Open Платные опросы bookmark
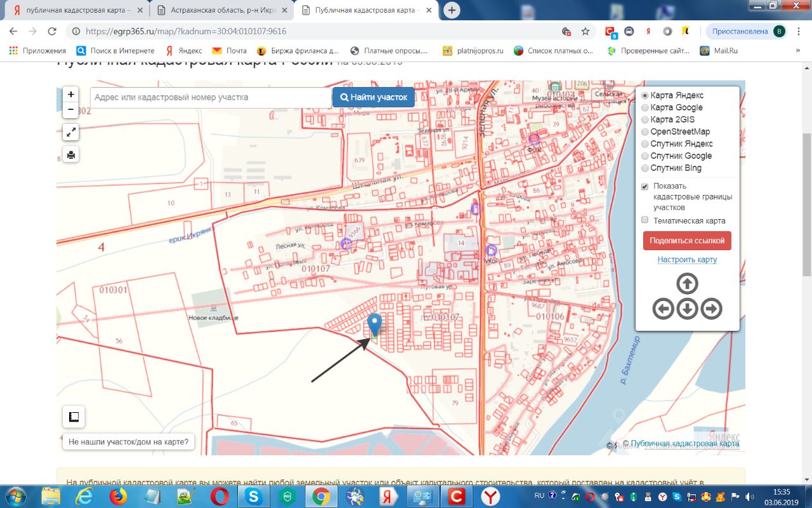 [x=389, y=51]
